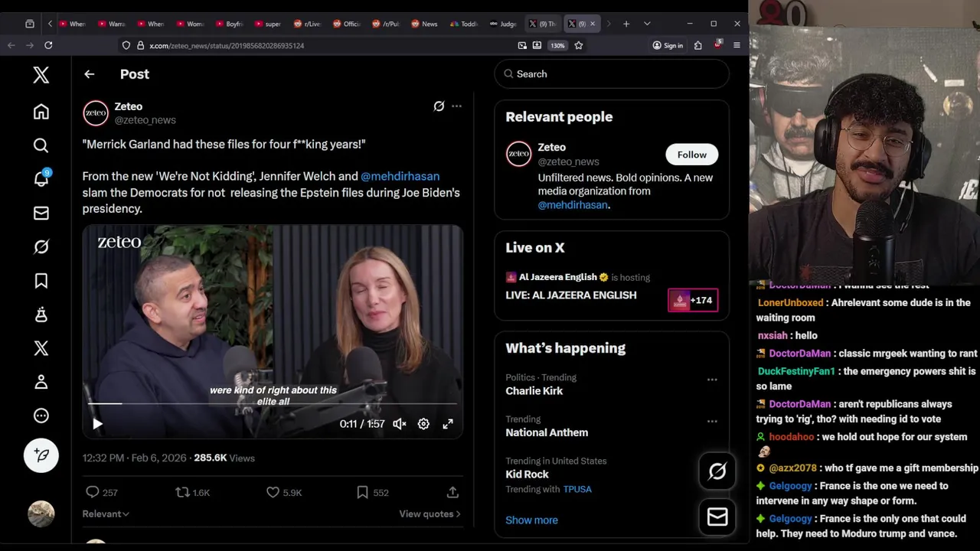980x551 pixels.
Task: Click the browser address bar URL
Action: pyautogui.click(x=227, y=46)
